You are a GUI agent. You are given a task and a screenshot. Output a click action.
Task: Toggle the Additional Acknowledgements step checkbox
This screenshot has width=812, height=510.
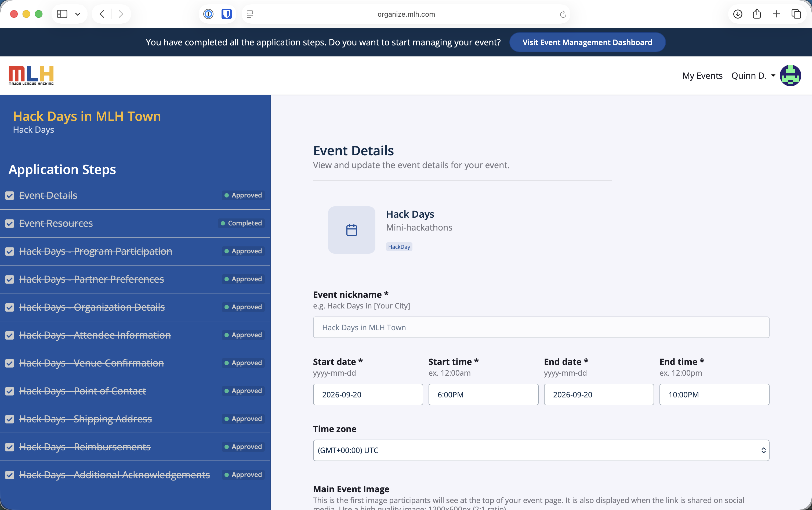(10, 475)
